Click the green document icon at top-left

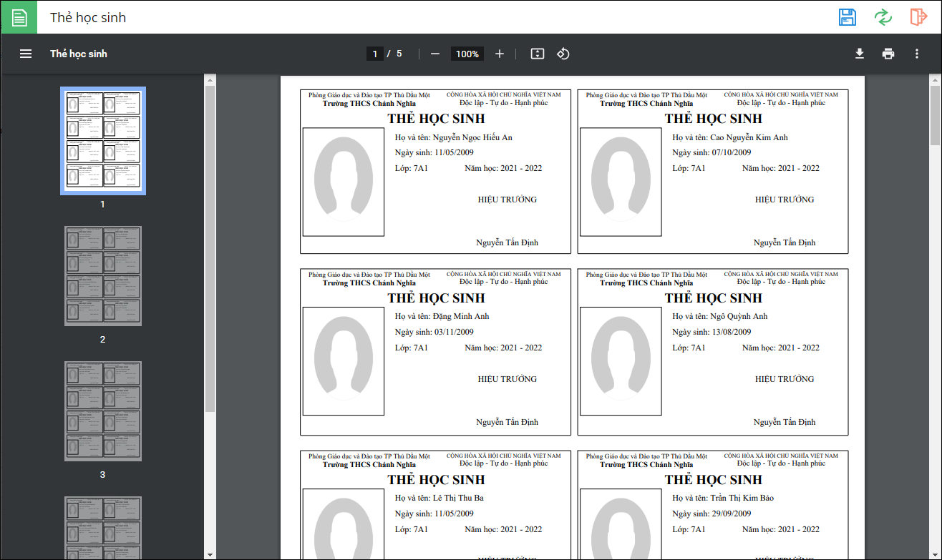19,17
